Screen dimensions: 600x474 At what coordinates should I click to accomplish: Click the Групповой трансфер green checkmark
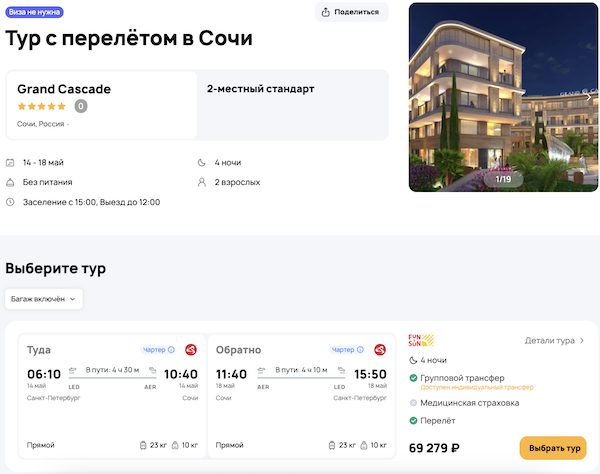pos(414,378)
